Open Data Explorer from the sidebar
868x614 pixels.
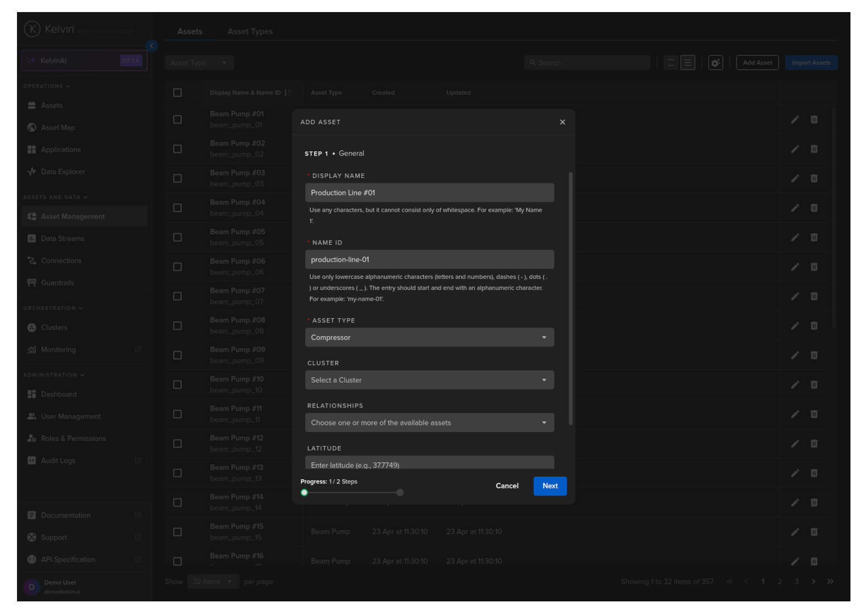(x=62, y=172)
